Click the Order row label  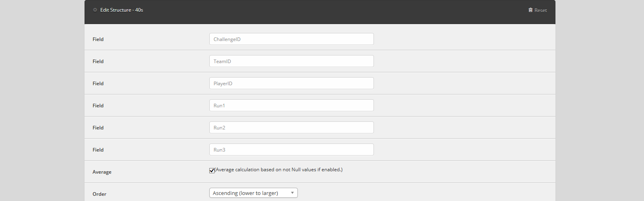[x=99, y=194]
